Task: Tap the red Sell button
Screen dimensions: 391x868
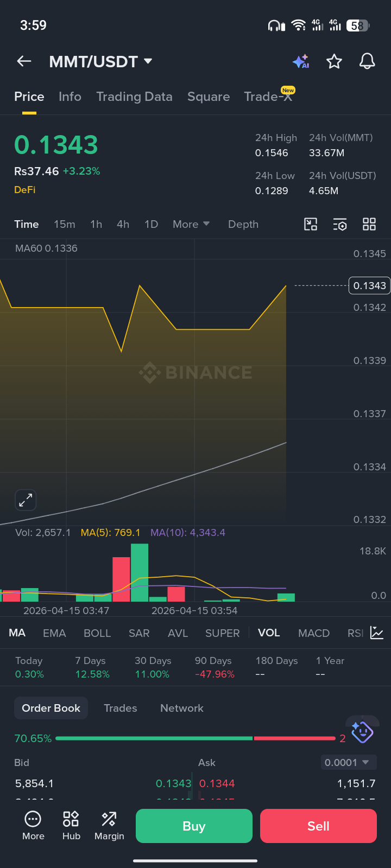Action: (x=318, y=826)
